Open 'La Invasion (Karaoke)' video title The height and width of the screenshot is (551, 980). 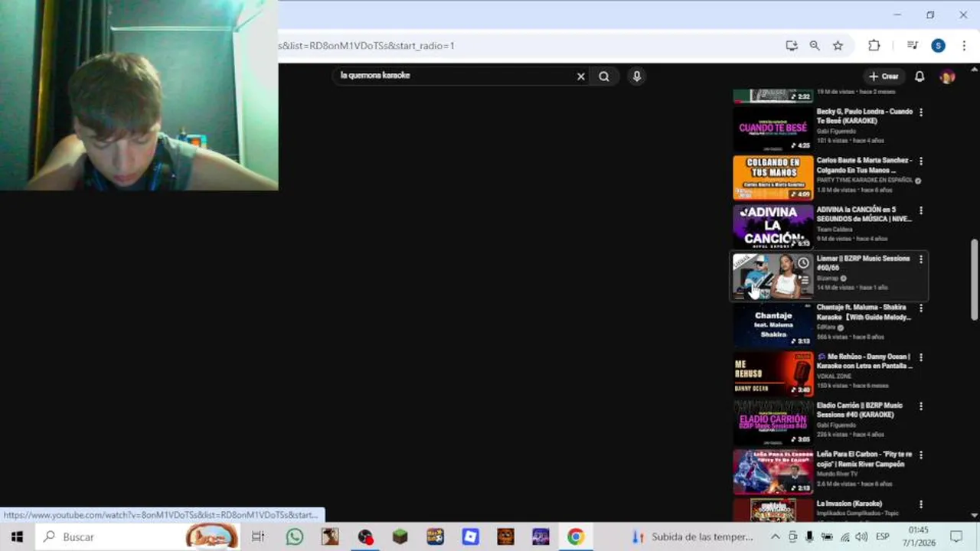(x=849, y=504)
